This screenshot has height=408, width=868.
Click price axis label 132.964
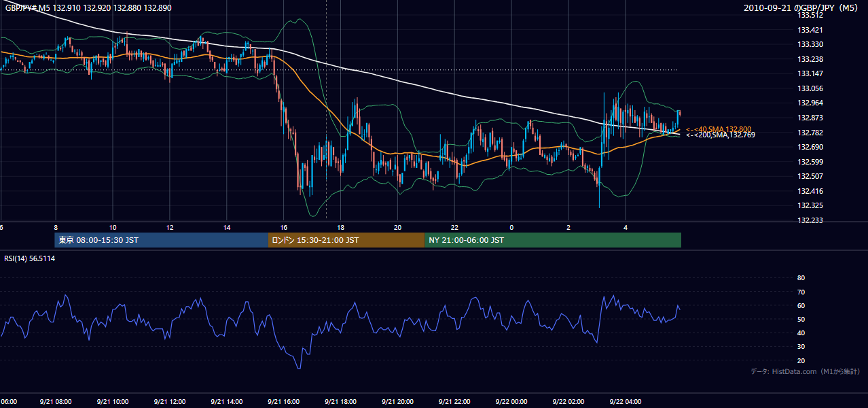click(810, 103)
